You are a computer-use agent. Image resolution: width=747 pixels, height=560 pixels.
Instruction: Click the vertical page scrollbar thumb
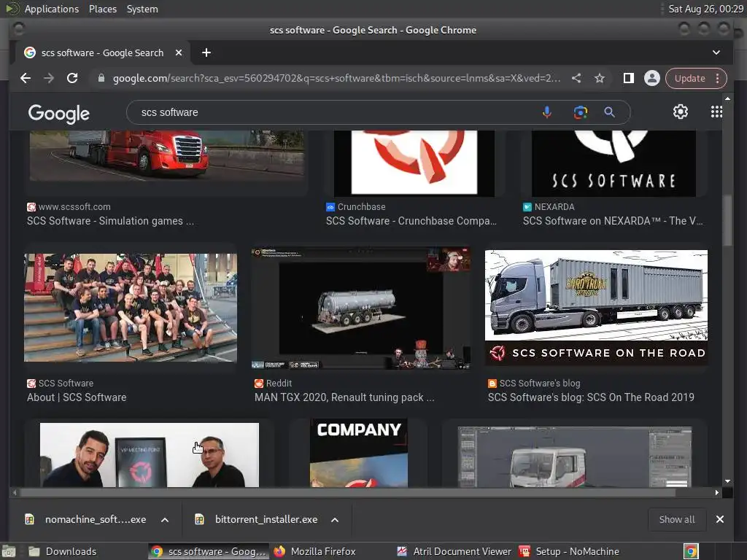click(727, 220)
